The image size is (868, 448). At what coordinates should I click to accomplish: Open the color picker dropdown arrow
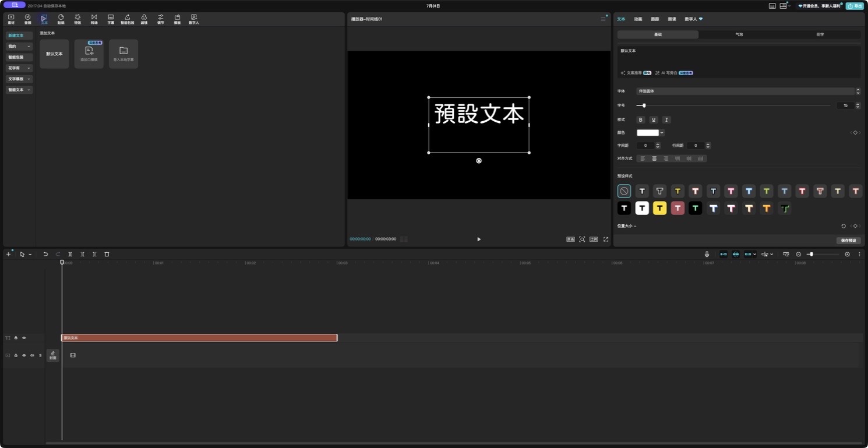point(662,133)
